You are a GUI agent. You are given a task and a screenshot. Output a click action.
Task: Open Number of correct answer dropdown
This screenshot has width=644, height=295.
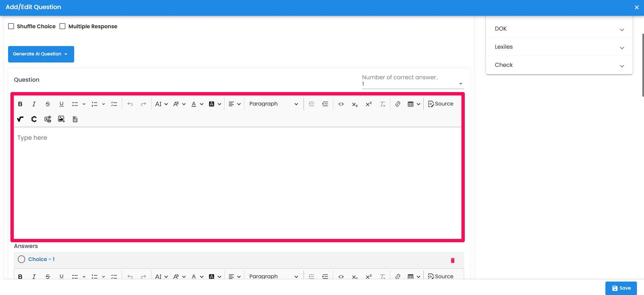(x=412, y=84)
